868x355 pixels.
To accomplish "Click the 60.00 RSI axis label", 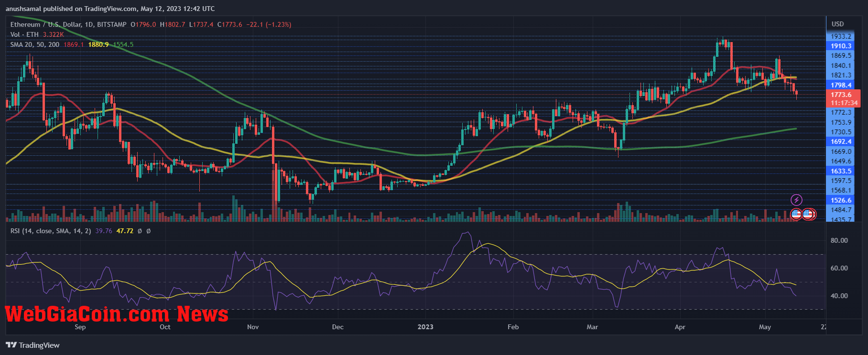I will point(839,268).
